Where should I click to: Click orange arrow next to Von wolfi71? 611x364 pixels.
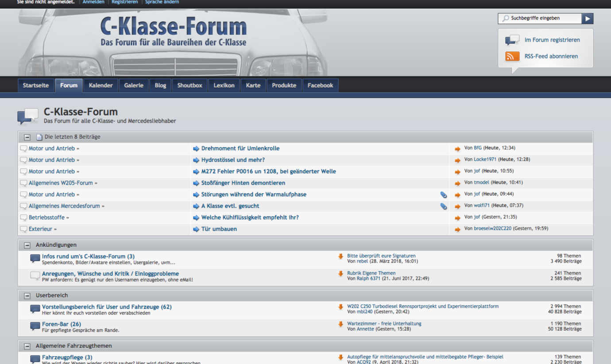(x=457, y=206)
